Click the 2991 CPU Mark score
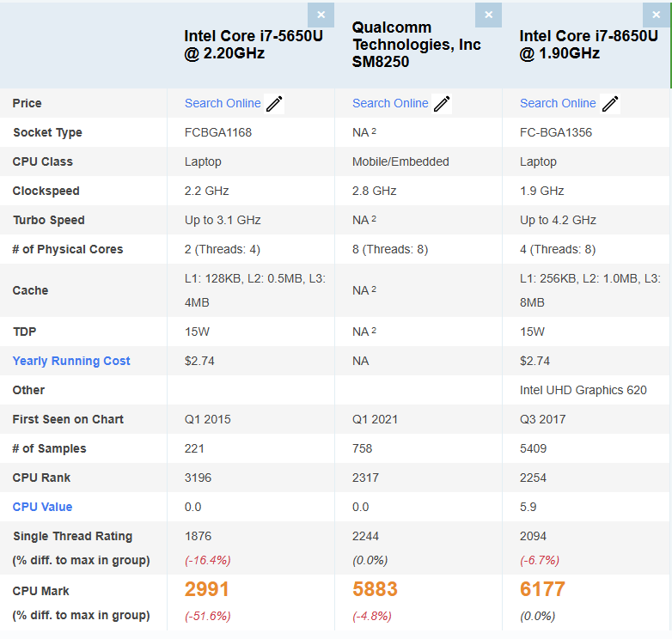 click(206, 589)
